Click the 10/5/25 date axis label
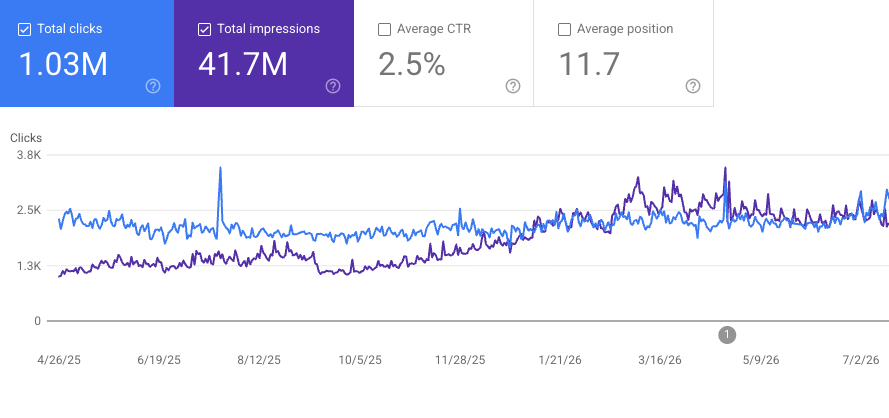 tap(360, 360)
